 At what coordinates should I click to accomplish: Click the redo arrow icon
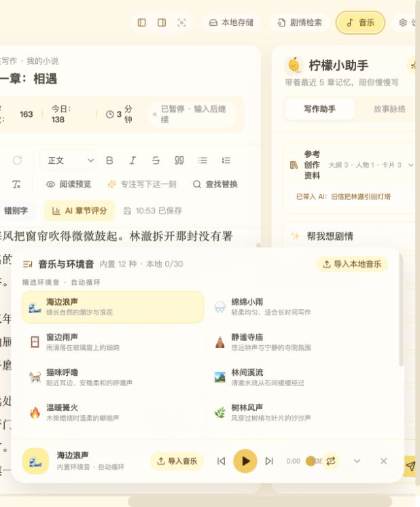tap(17, 160)
